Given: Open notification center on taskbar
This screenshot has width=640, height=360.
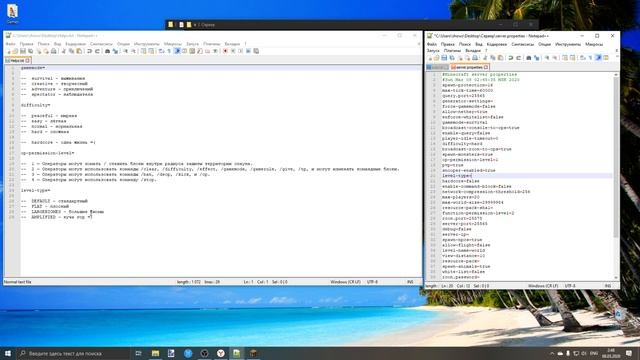Looking at the screenshot, I should click(629, 353).
